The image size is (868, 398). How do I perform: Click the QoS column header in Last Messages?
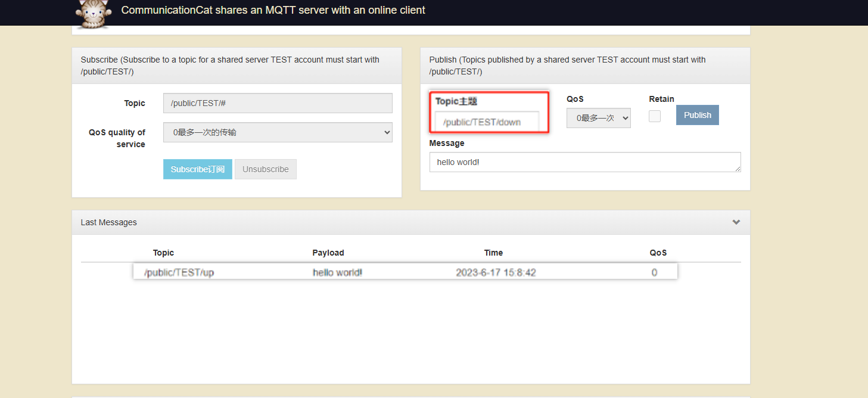pyautogui.click(x=658, y=253)
